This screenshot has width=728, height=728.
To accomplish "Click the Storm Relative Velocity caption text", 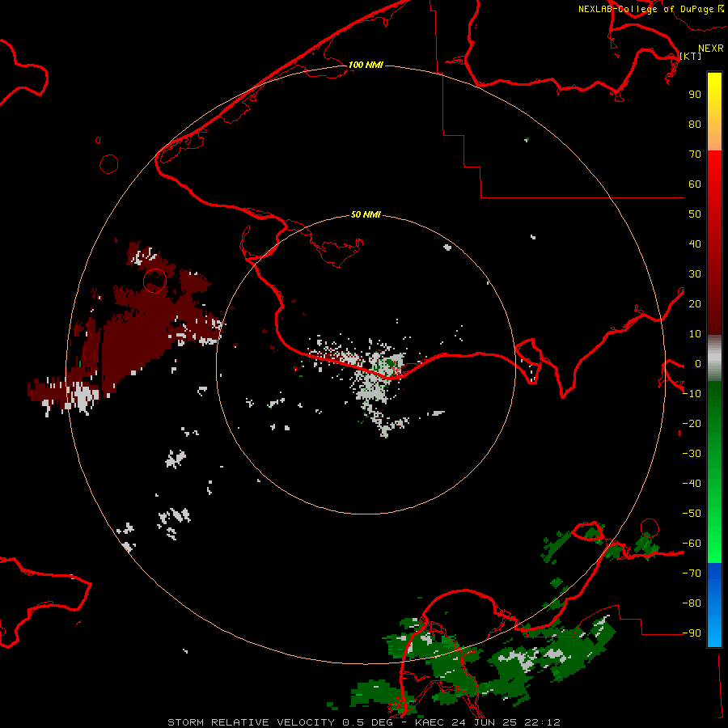I will (x=363, y=722).
